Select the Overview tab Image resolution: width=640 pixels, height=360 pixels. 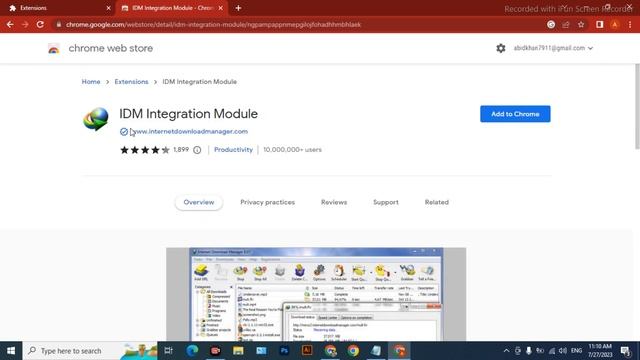coord(199,202)
